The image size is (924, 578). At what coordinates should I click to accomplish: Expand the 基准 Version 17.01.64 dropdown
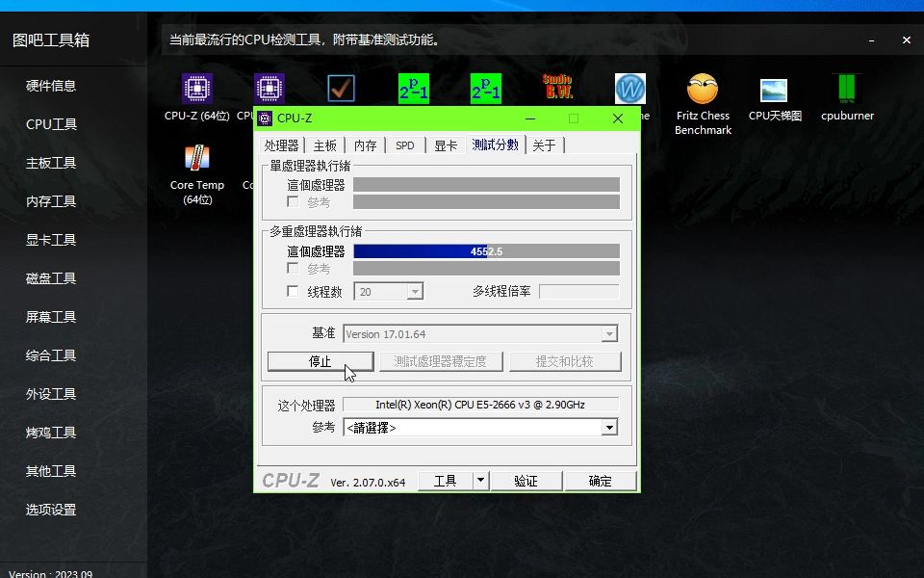pos(480,334)
